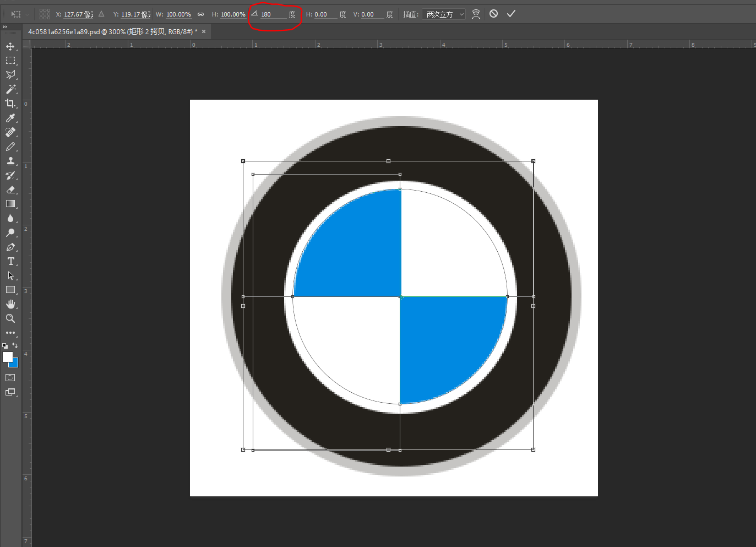The height and width of the screenshot is (547, 756).
Task: Select the Spot Healing Brush tool
Action: [10, 132]
